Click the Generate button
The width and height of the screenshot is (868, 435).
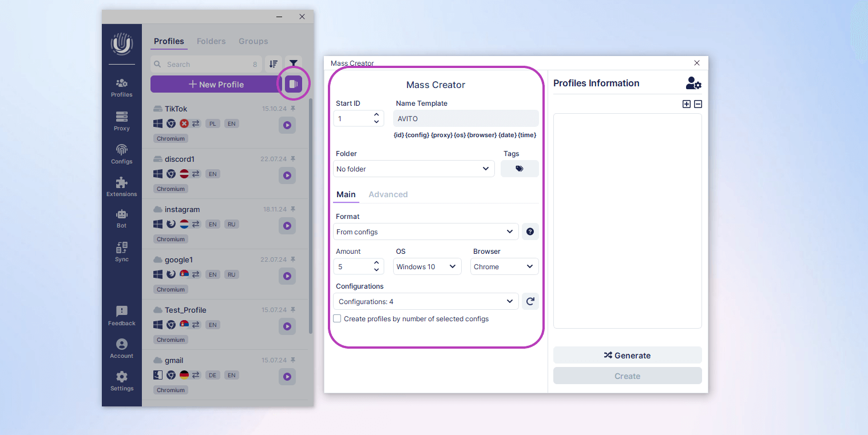(x=627, y=355)
